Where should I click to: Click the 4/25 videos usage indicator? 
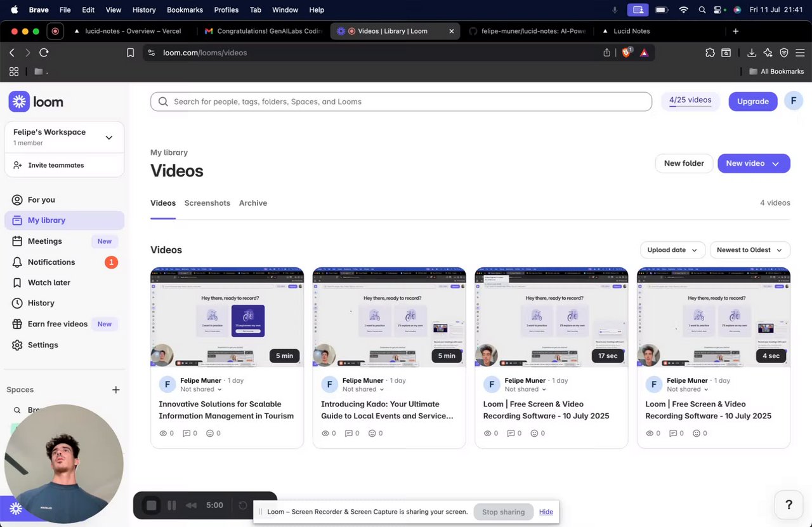click(690, 101)
